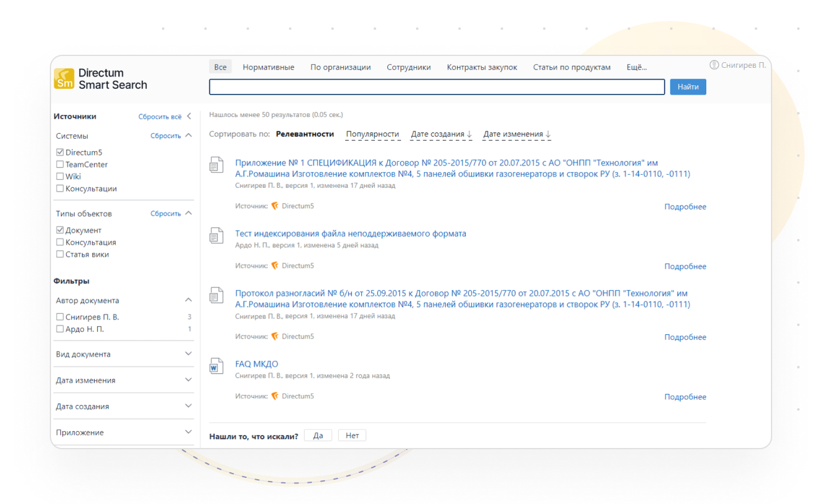Open the Приложение № 1 СПЕЦИФИКАЦИЯ document link
Viewport: 822px width, 504px height.
(x=463, y=168)
